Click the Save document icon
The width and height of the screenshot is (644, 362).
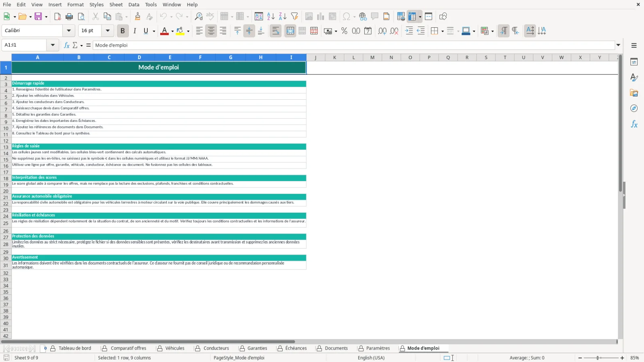[39, 16]
